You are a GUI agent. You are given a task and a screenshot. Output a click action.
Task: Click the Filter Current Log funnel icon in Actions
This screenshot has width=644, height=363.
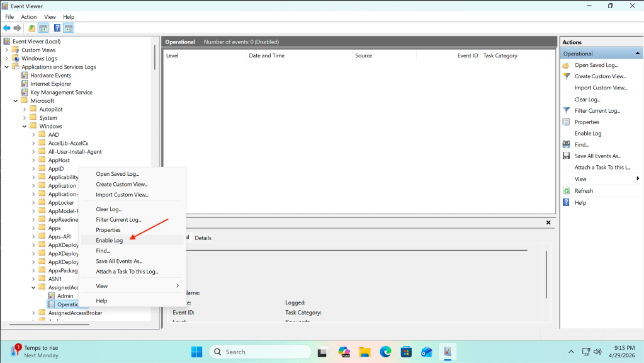[x=566, y=111]
